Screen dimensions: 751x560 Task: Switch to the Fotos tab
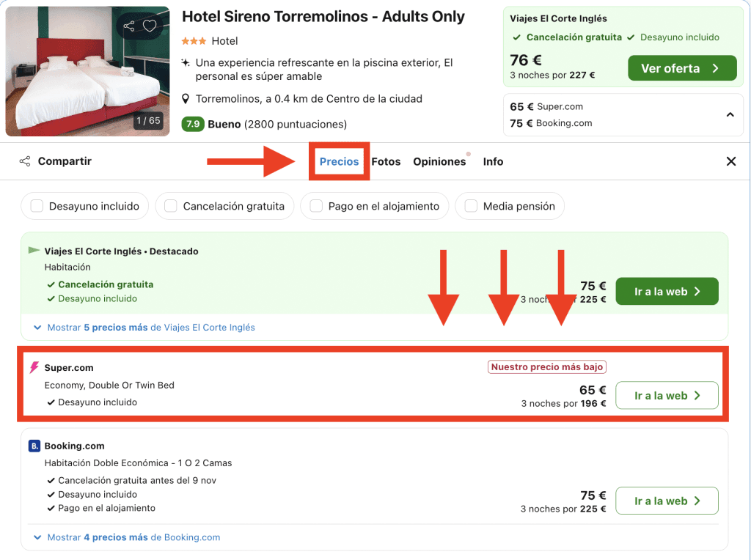point(386,161)
